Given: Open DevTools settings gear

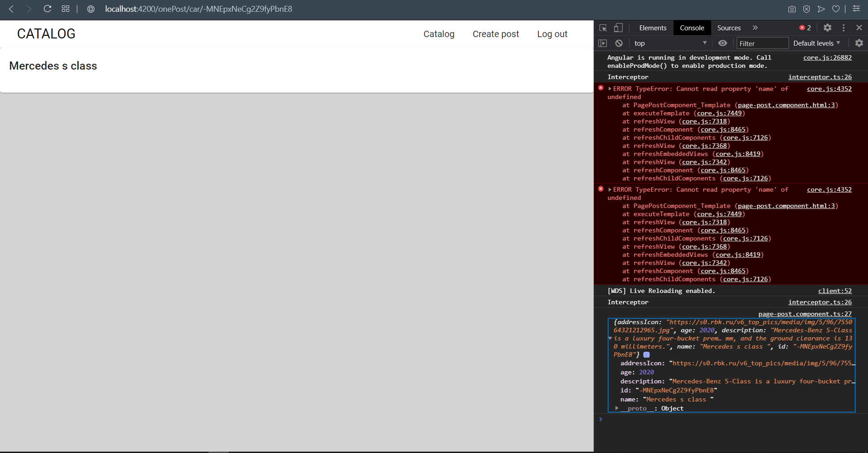Looking at the screenshot, I should pyautogui.click(x=827, y=28).
